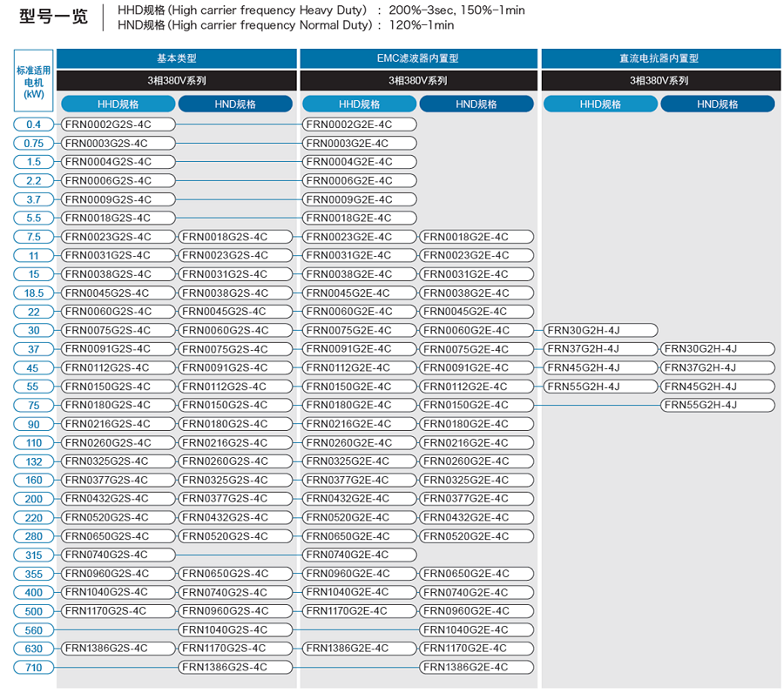
Task: Select the EMC滤波器内置型 header tab
Action: (418, 58)
